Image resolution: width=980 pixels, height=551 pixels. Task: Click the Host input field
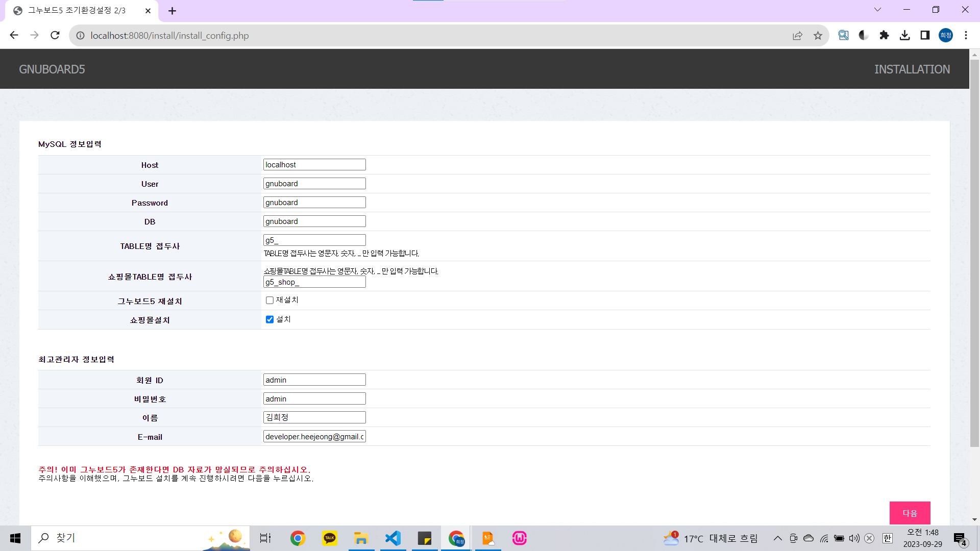point(314,165)
